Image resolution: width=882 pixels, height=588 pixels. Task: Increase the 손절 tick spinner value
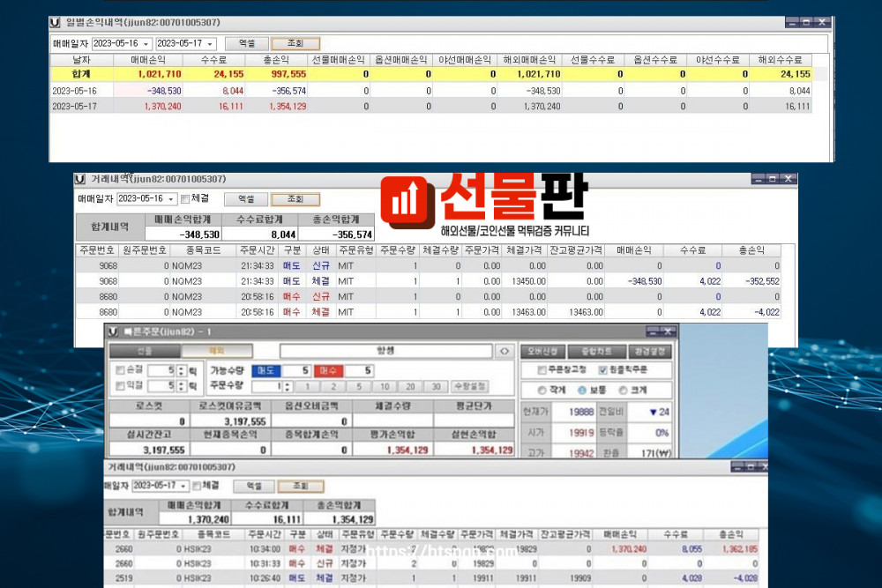[181, 367]
